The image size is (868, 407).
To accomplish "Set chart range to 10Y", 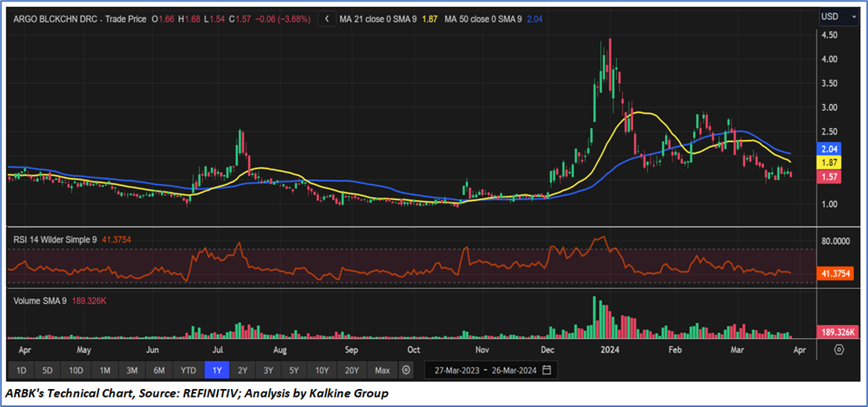I will (322, 370).
